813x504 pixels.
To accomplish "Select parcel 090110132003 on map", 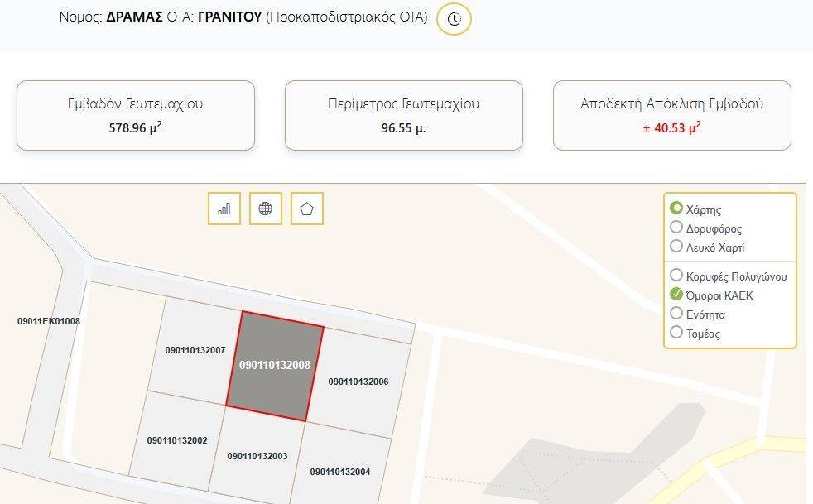I will click(257, 456).
